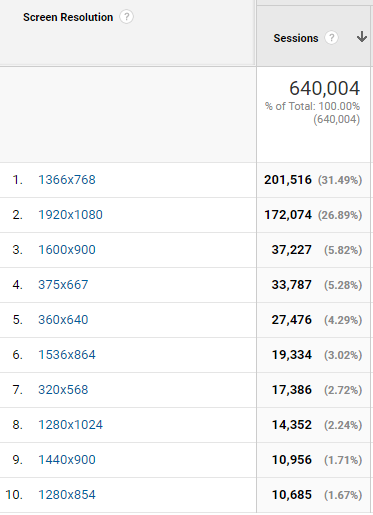Open the 1440x900 resolution link
Image resolution: width=373 pixels, height=515 pixels.
[x=67, y=460]
